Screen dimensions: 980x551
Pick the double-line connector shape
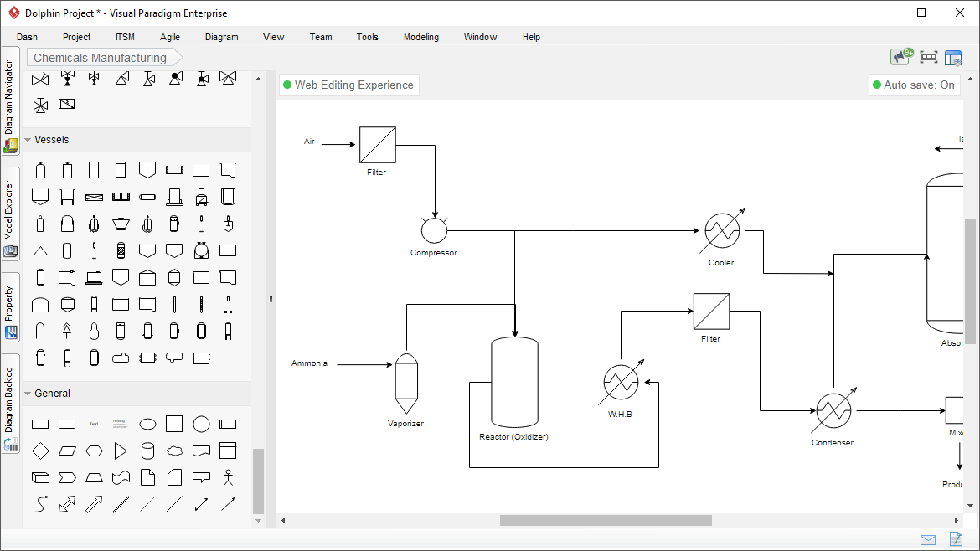(x=121, y=504)
